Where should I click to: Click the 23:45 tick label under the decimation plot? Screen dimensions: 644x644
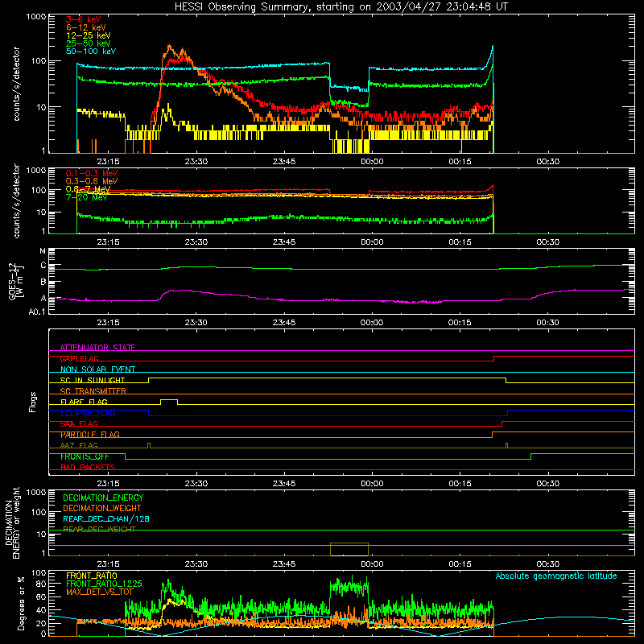coord(284,564)
